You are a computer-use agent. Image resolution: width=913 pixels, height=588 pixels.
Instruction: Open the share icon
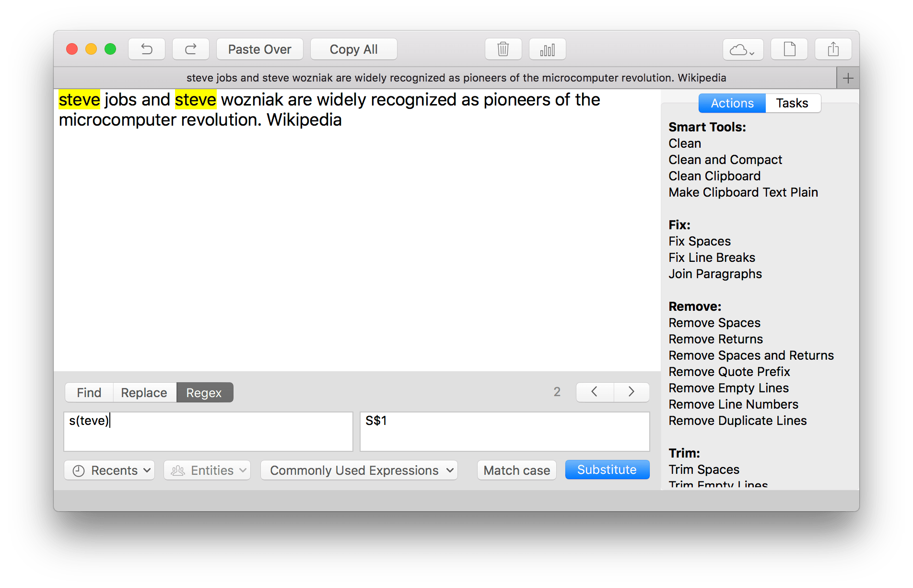[833, 49]
